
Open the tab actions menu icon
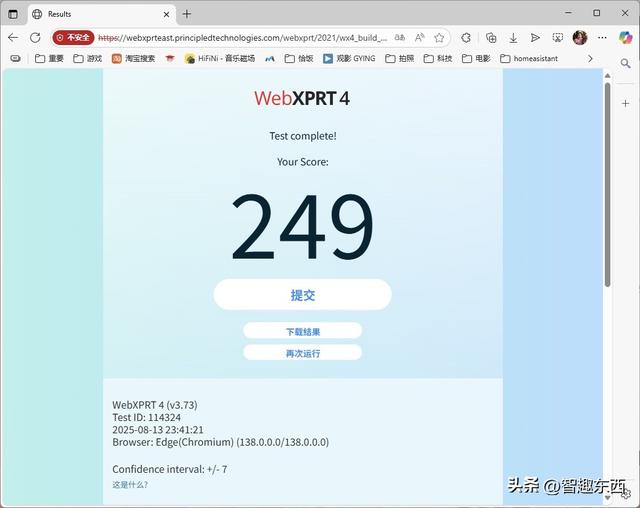13,14
